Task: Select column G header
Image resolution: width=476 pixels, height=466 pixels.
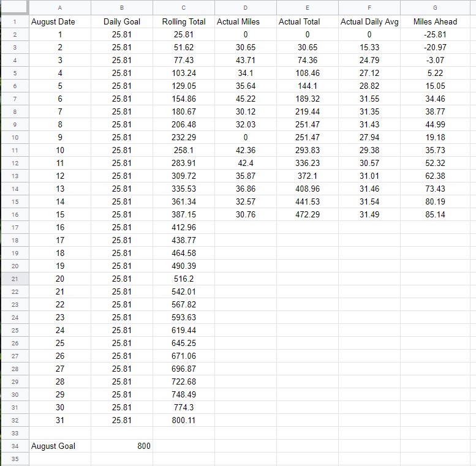Action: (x=435, y=7)
